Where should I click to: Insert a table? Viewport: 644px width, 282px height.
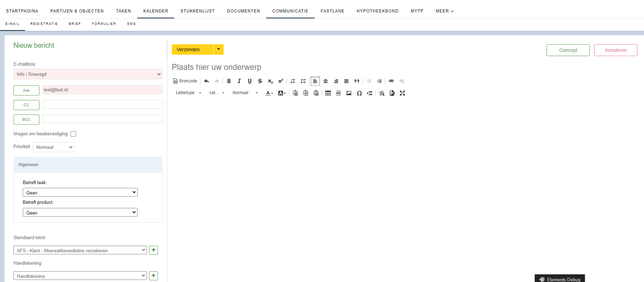point(328,93)
